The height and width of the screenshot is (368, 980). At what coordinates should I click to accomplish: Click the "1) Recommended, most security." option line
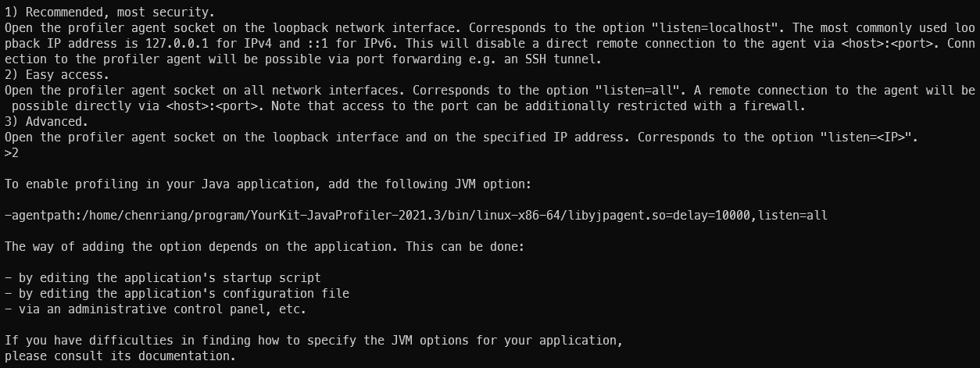click(109, 13)
